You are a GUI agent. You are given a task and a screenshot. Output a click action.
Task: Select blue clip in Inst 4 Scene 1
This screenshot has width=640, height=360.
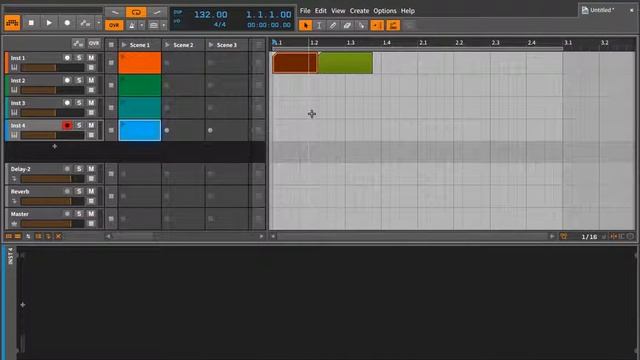point(140,130)
